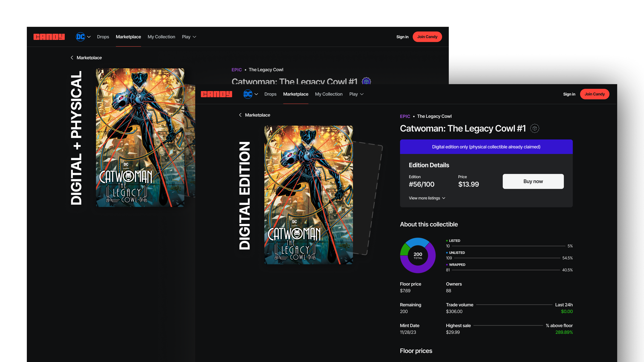The width and height of the screenshot is (644, 362).
Task: Open My Collection in the front navbar
Action: click(x=329, y=94)
